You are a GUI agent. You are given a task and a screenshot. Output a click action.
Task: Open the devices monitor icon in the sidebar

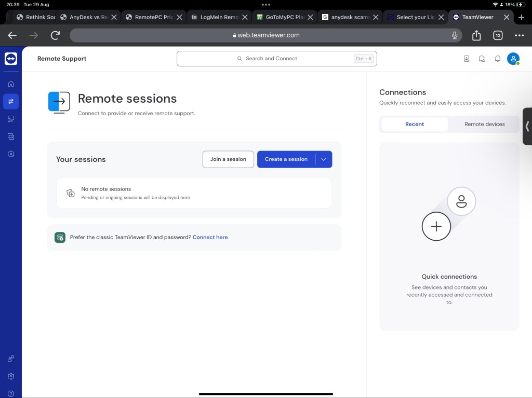point(11,119)
